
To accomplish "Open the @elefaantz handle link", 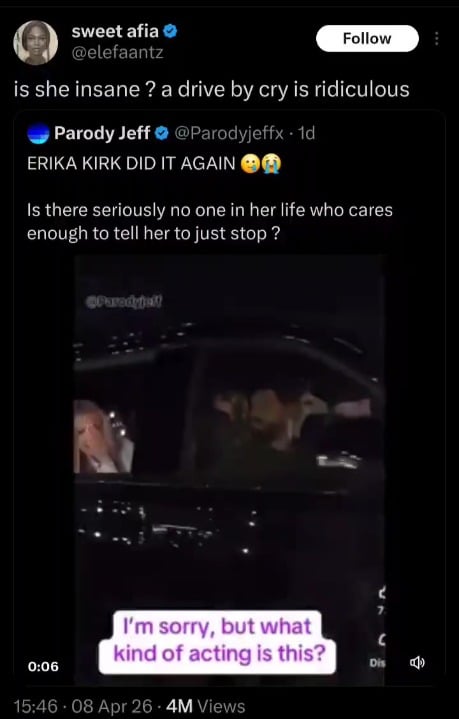I will [117, 53].
